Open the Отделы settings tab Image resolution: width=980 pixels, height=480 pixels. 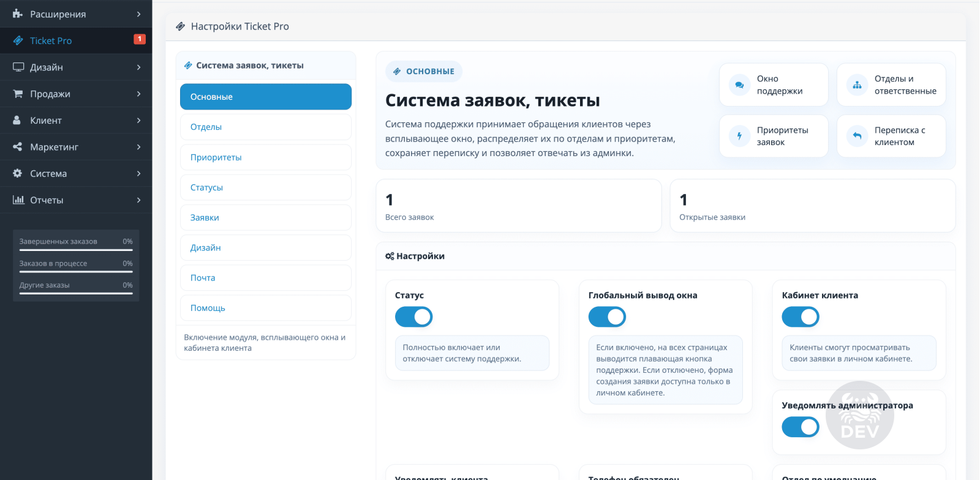(x=266, y=127)
